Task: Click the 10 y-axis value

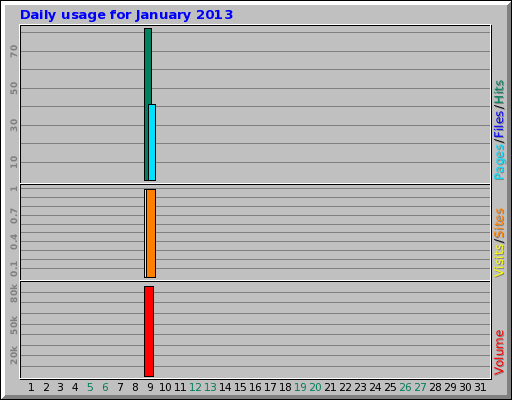Action: pyautogui.click(x=14, y=162)
